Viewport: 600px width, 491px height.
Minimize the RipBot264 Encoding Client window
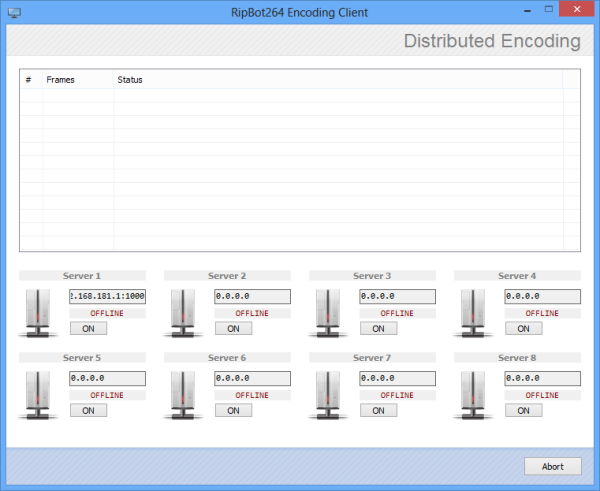tap(527, 10)
